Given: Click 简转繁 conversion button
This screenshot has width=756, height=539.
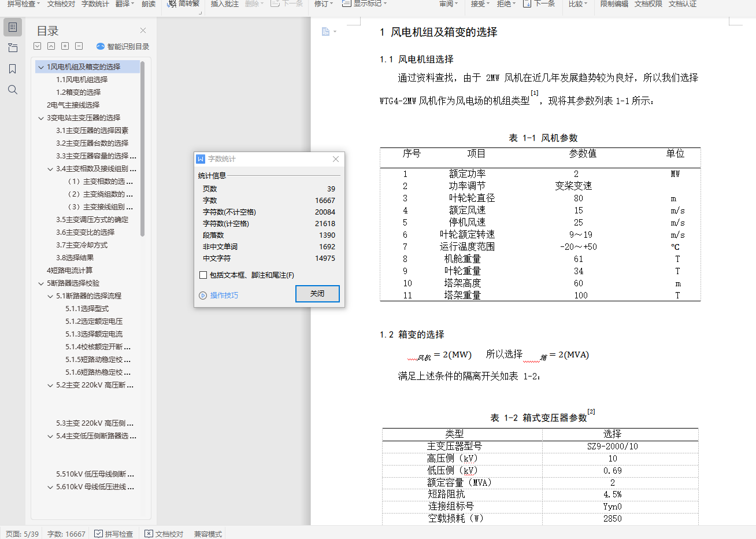Looking at the screenshot, I should [x=184, y=4].
